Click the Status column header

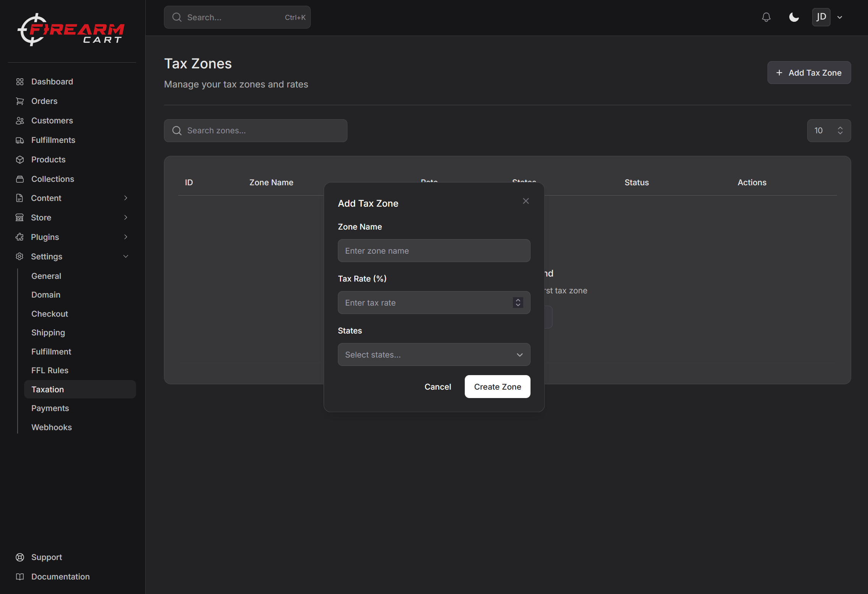tap(637, 183)
